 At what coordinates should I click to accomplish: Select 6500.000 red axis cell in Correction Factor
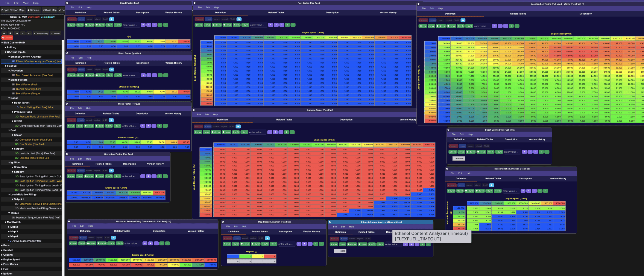tap(159, 193)
